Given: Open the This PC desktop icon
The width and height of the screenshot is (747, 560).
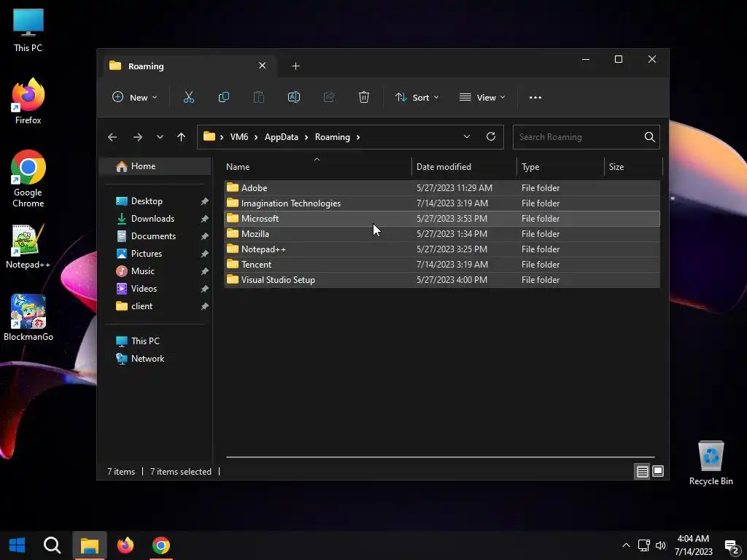Looking at the screenshot, I should [28, 31].
